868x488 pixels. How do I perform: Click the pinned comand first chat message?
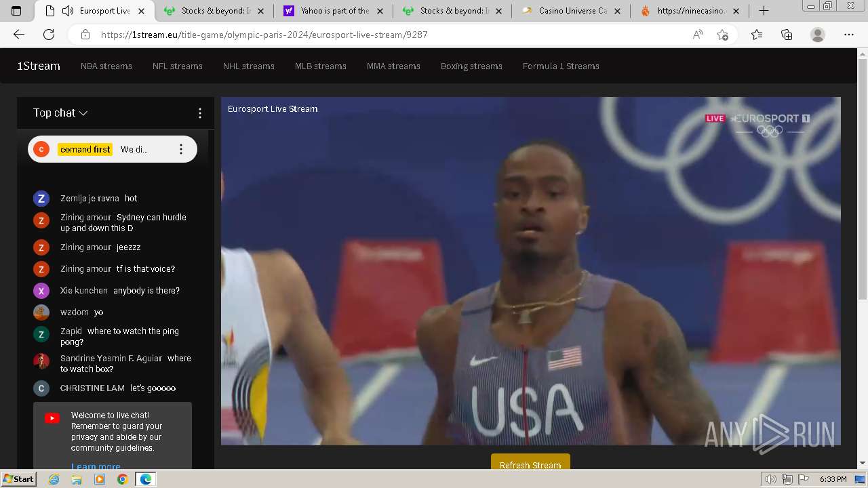[x=113, y=149]
